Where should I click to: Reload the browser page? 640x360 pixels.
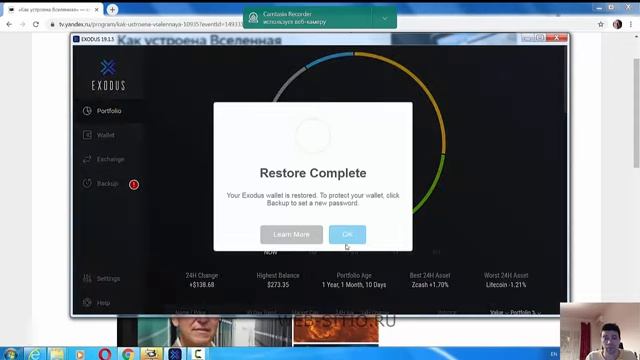click(36, 24)
